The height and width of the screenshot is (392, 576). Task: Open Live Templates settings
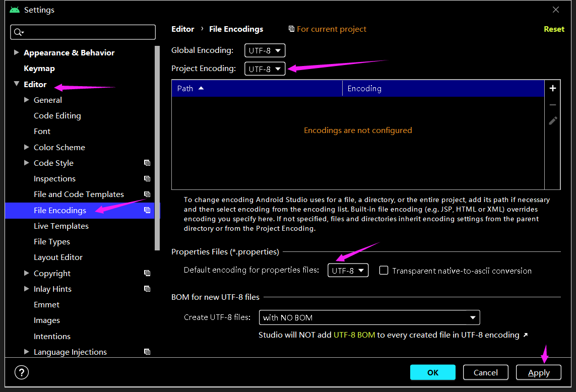(61, 226)
